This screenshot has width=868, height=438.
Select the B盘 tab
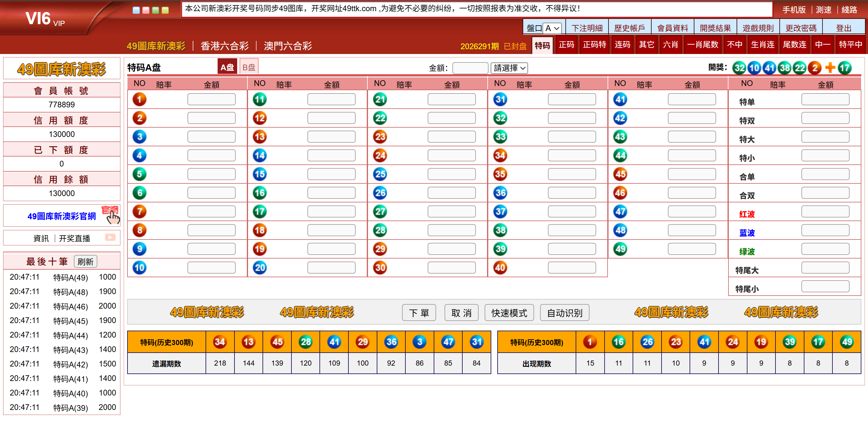[249, 67]
